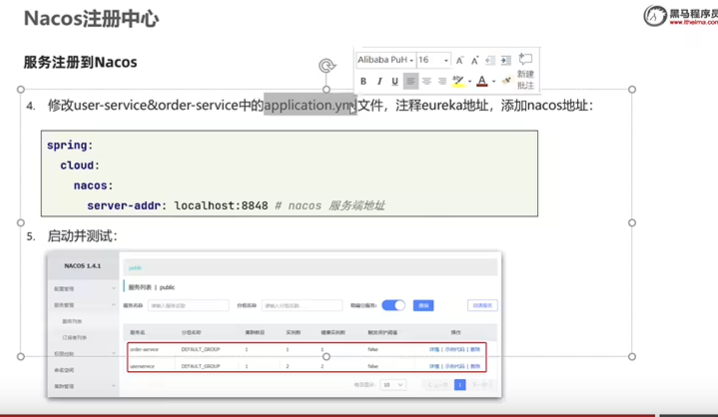Center-align text in mini toolbar
This screenshot has width=718, height=417.
point(426,81)
